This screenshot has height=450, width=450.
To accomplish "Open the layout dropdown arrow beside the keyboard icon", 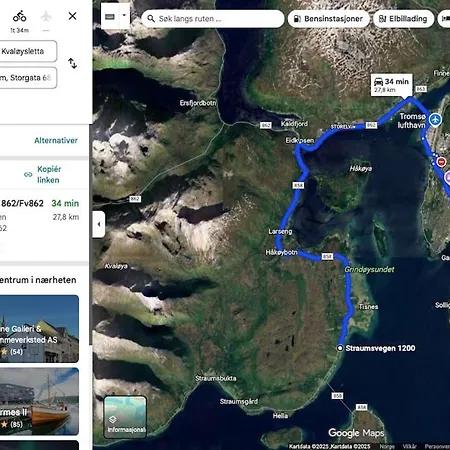I will pos(124,16).
